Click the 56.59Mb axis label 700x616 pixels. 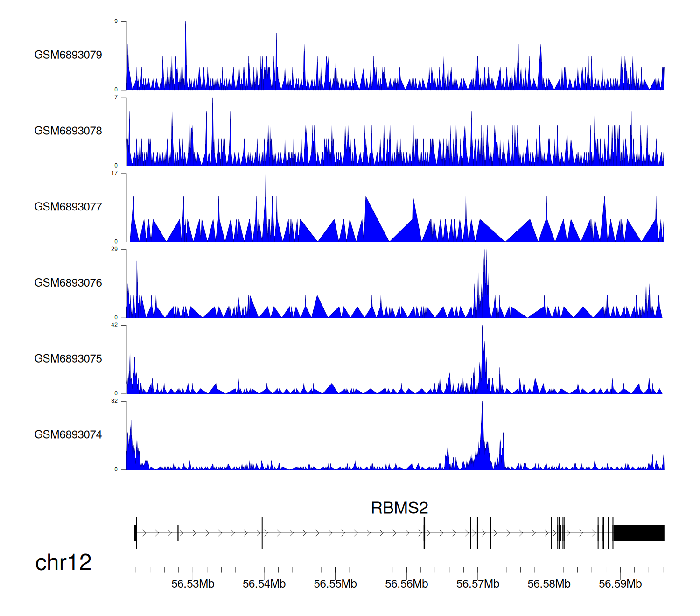(620, 584)
